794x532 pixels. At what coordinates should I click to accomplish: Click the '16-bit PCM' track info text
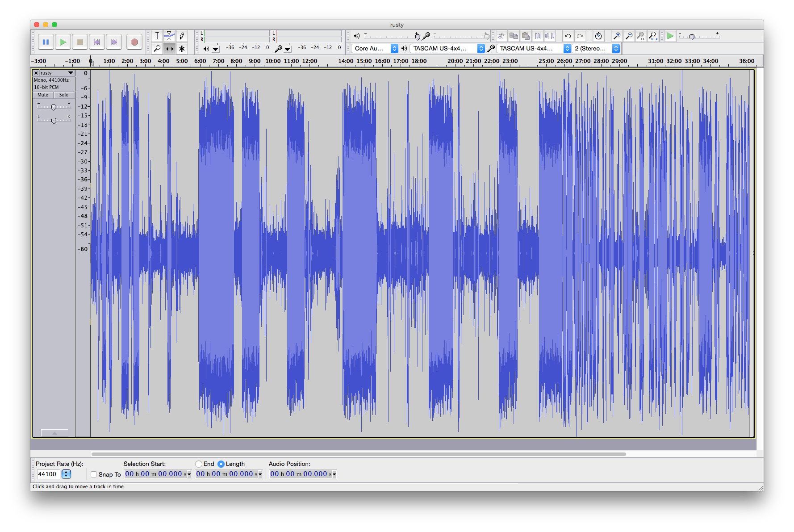click(x=46, y=88)
